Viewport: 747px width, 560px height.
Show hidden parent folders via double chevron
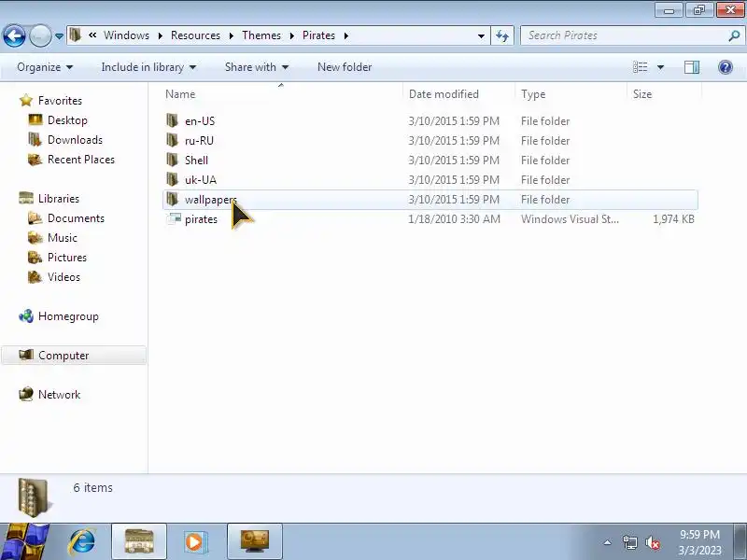pyautogui.click(x=92, y=35)
